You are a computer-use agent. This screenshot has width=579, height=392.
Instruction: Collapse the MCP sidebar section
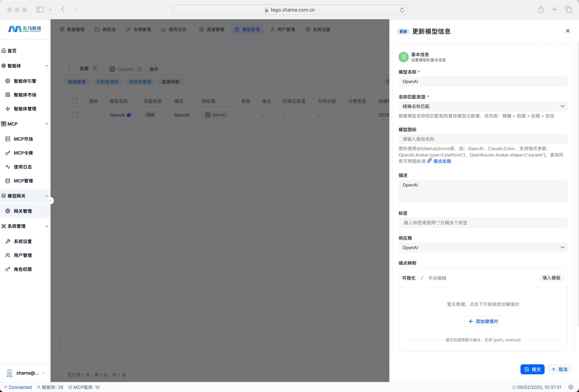tap(47, 124)
